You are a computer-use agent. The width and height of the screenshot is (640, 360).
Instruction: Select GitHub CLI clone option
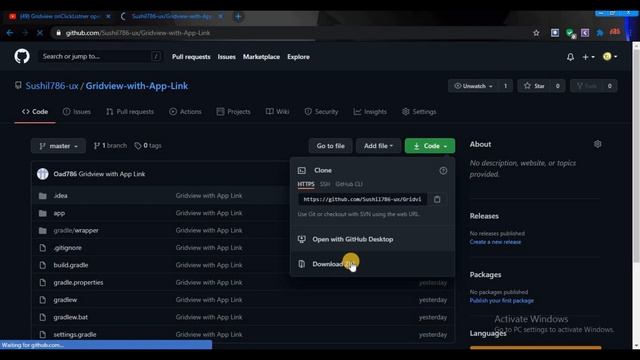(349, 184)
